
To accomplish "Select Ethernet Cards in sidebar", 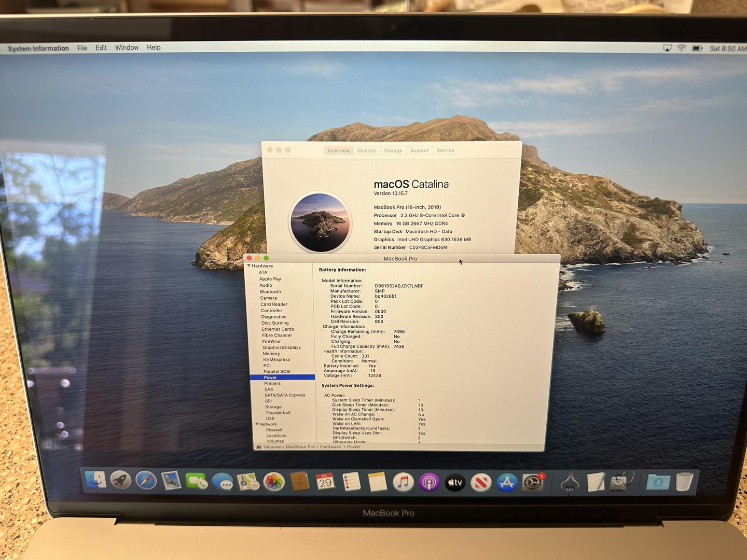I will (x=278, y=329).
